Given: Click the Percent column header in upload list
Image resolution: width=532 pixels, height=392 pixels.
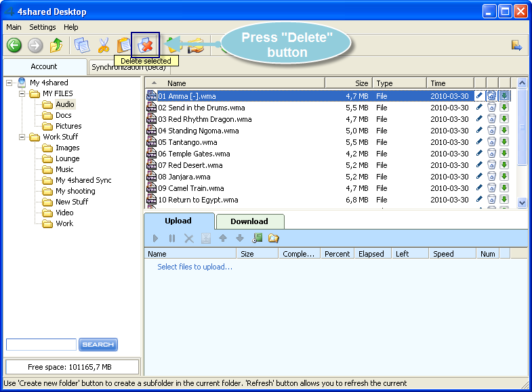Looking at the screenshot, I should tap(337, 254).
